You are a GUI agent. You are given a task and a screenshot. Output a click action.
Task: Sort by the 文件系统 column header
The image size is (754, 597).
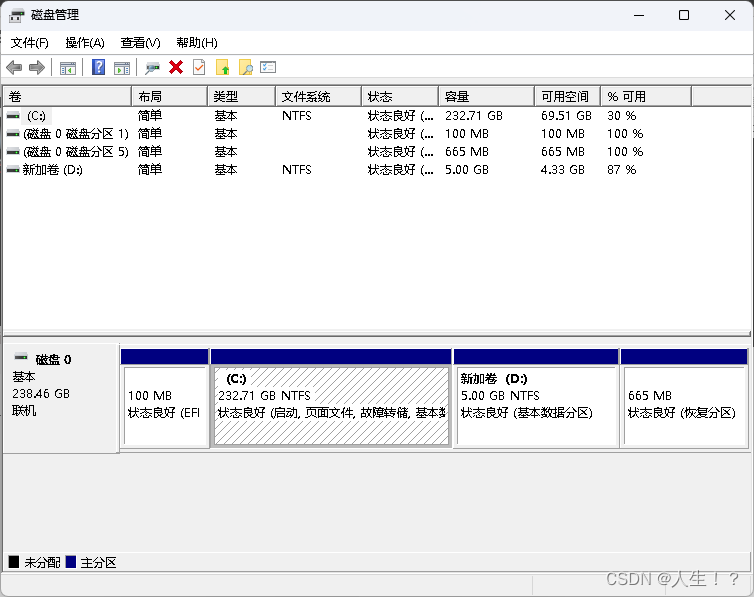pos(319,97)
